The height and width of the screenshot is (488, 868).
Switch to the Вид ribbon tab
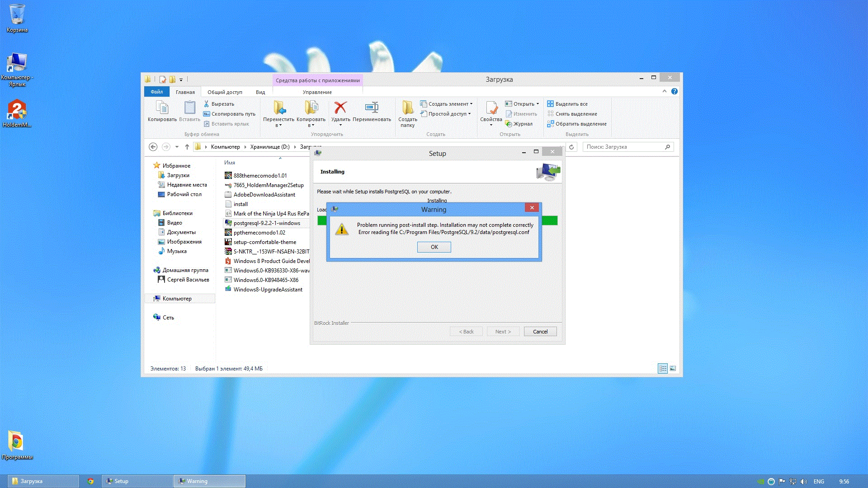pyautogui.click(x=260, y=92)
